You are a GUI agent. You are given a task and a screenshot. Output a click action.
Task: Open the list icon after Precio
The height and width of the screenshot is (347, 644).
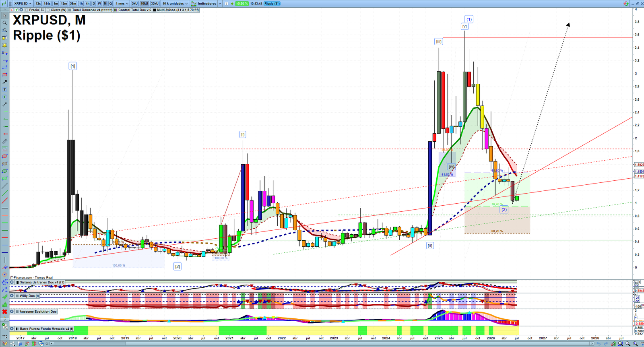coord(43,10)
